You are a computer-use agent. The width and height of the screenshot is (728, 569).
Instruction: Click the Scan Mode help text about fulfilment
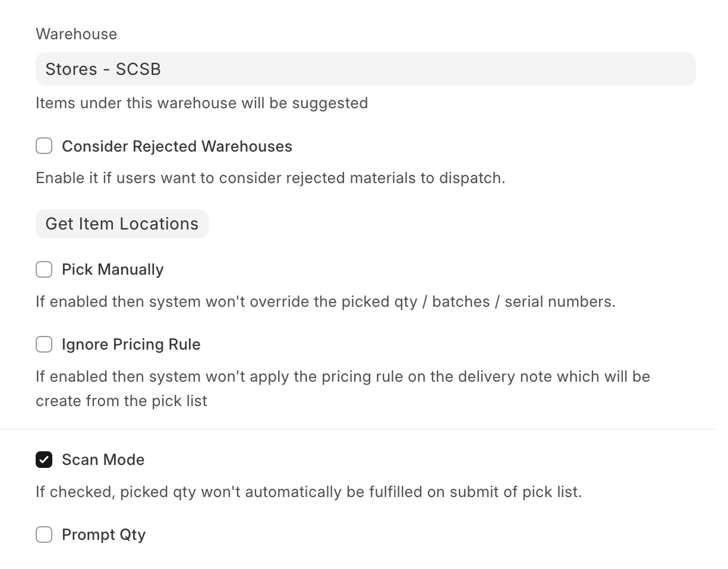click(x=308, y=492)
